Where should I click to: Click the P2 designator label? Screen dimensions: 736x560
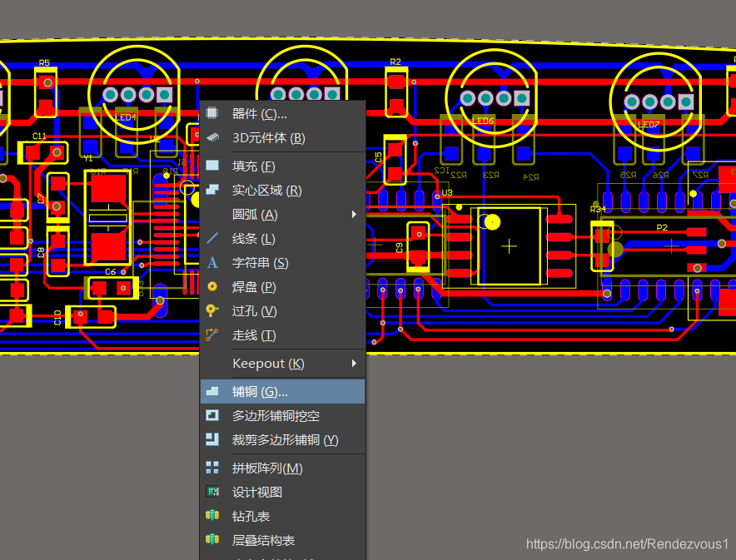[662, 227]
